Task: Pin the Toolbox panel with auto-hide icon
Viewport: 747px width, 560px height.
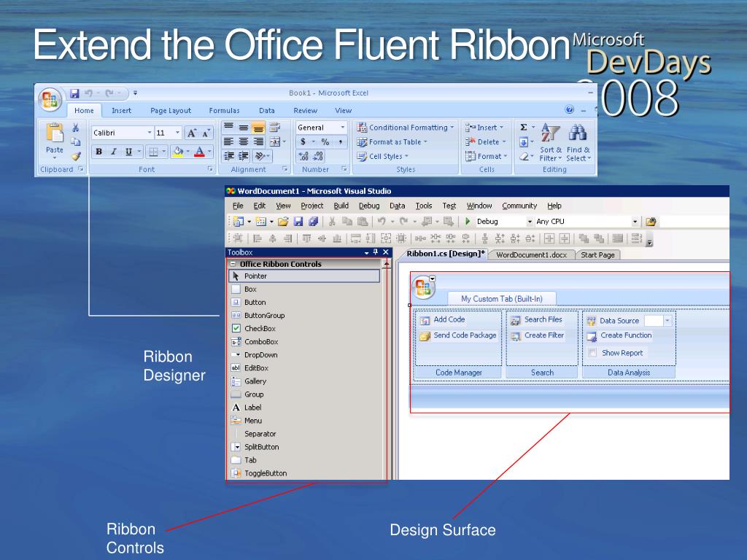Action: (376, 252)
